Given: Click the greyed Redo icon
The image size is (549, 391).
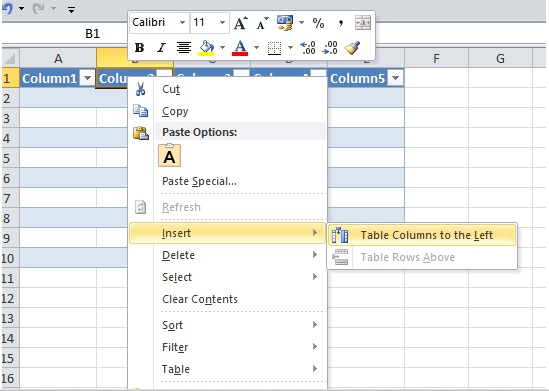Looking at the screenshot, I should pos(37,8).
